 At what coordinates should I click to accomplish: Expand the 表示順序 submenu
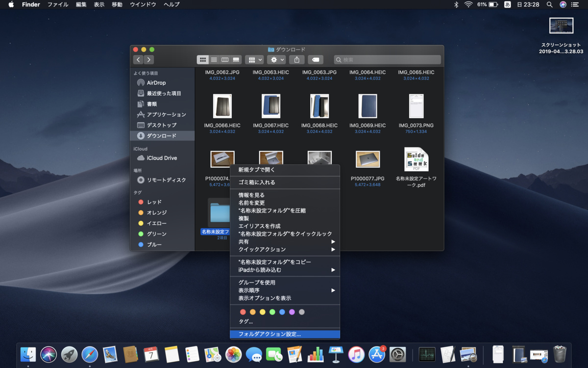pos(285,290)
